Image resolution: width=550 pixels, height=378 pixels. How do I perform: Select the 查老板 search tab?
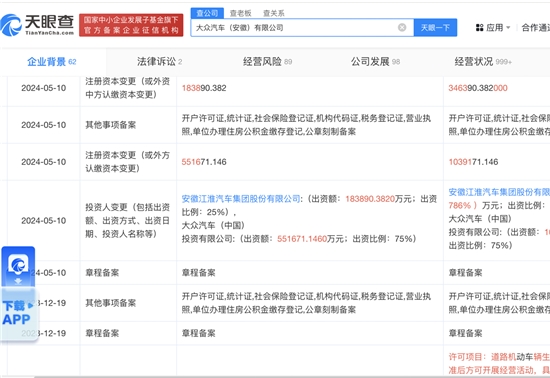(x=241, y=13)
